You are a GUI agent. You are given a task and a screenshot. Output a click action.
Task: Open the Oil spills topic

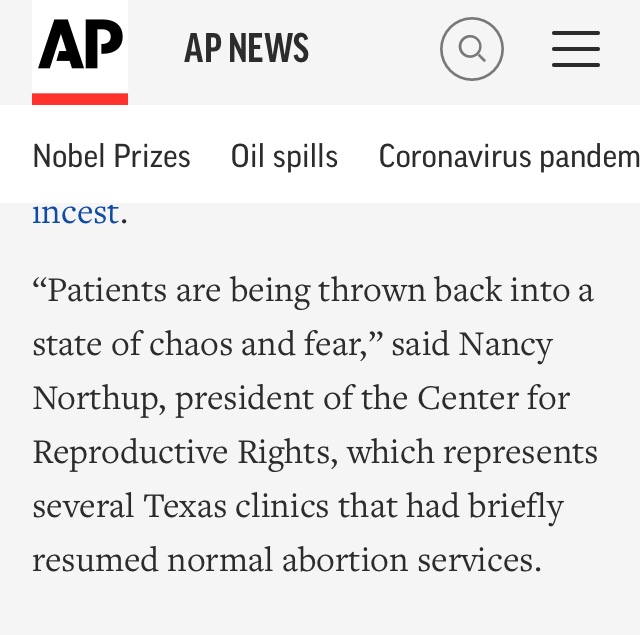284,156
